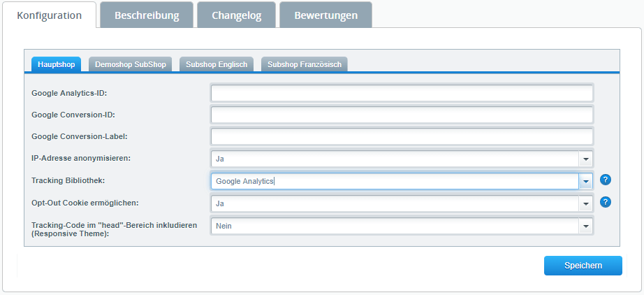Save settings with the Speichern button
This screenshot has height=295, width=644.
583,266
